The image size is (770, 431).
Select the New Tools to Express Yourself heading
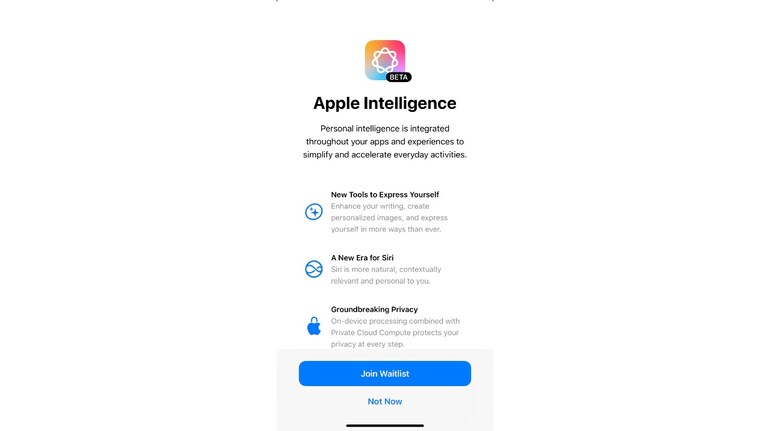pyautogui.click(x=385, y=194)
